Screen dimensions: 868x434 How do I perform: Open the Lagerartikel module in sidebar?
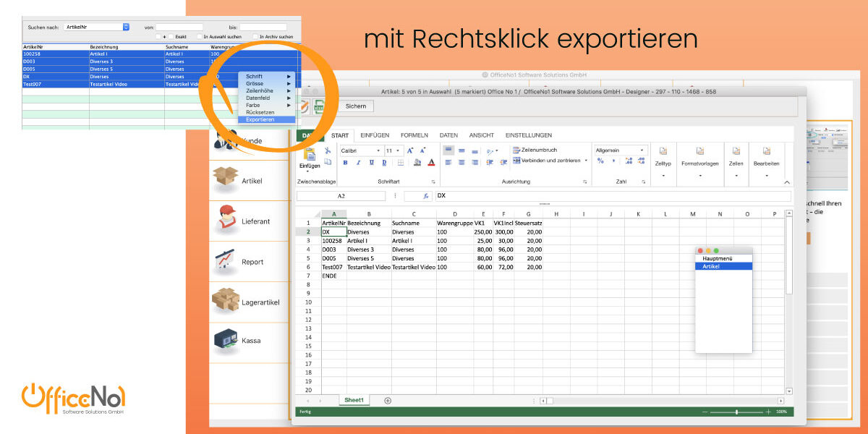pyautogui.click(x=251, y=302)
